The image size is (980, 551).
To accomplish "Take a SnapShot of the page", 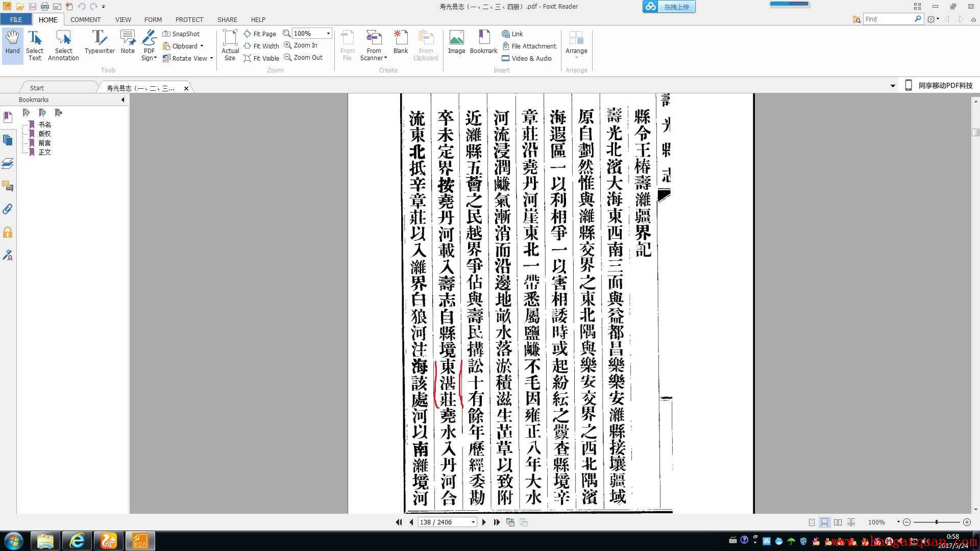I will coord(181,34).
